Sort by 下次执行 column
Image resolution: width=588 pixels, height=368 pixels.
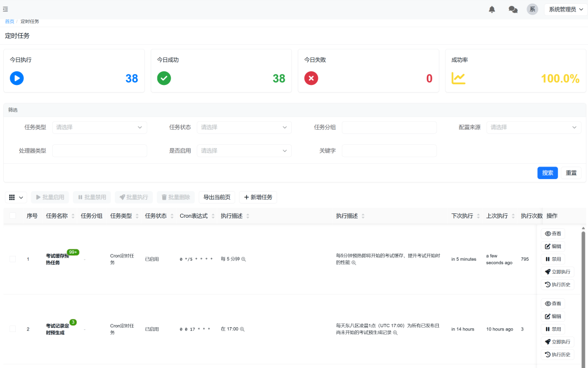478,216
